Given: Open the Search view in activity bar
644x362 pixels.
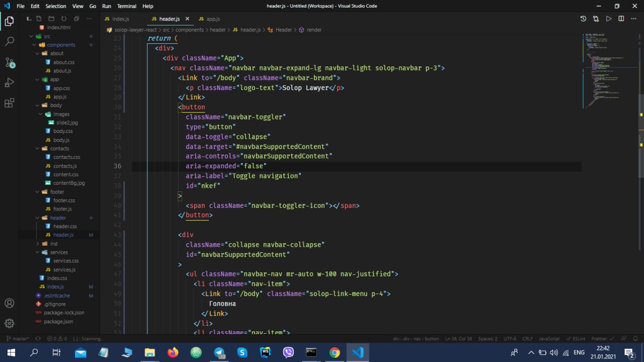Looking at the screenshot, I should (x=10, y=42).
